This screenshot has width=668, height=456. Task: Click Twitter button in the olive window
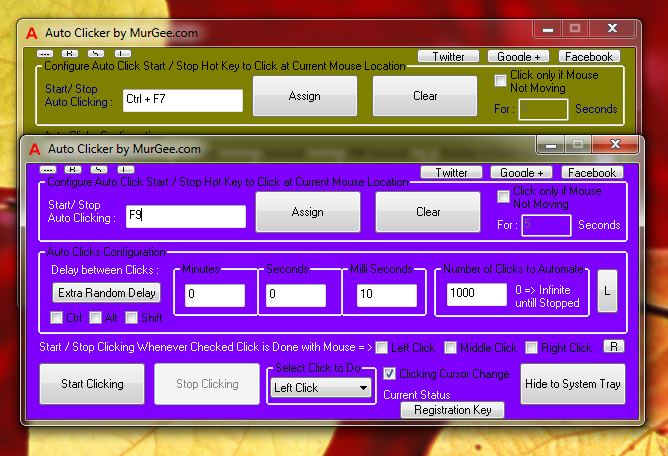(x=449, y=57)
